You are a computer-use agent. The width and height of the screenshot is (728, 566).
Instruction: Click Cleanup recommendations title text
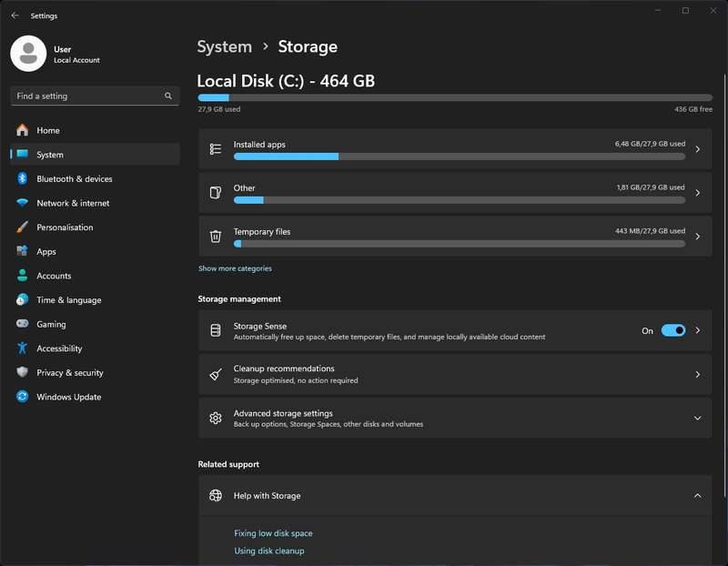tap(284, 369)
